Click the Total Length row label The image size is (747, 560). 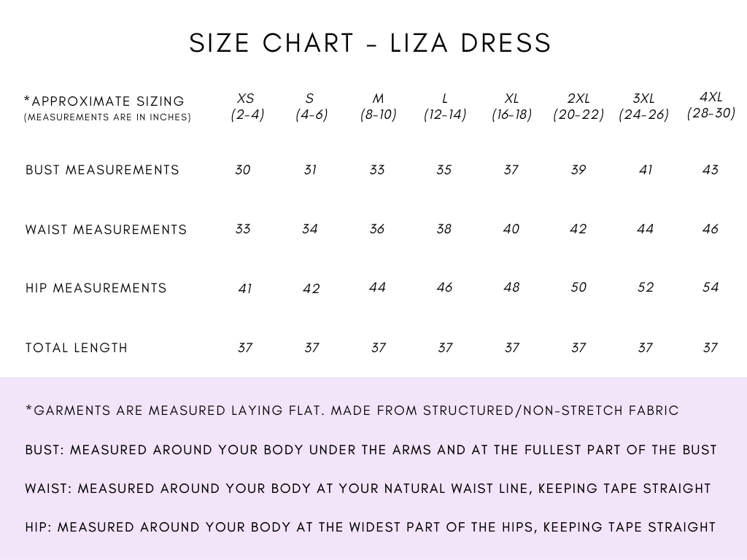click(x=77, y=348)
